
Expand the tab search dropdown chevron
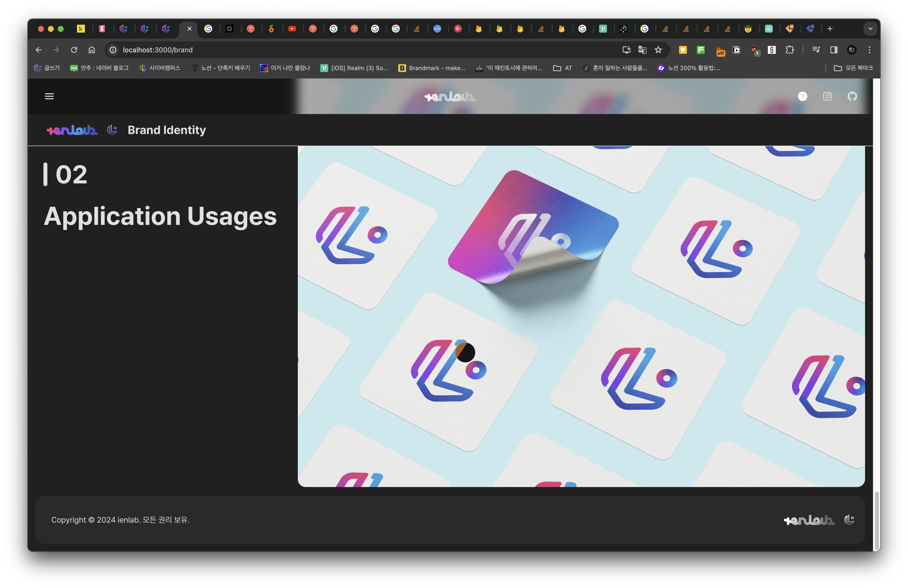pos(870,29)
